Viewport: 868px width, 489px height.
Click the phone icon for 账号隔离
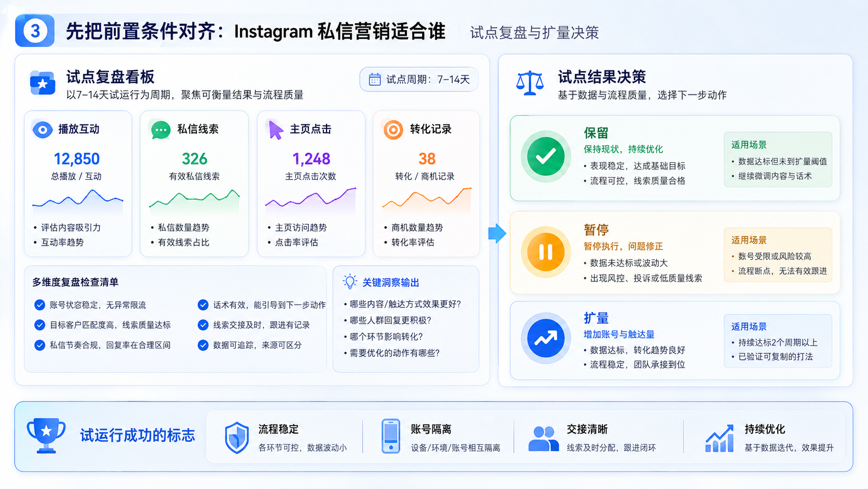click(x=391, y=436)
